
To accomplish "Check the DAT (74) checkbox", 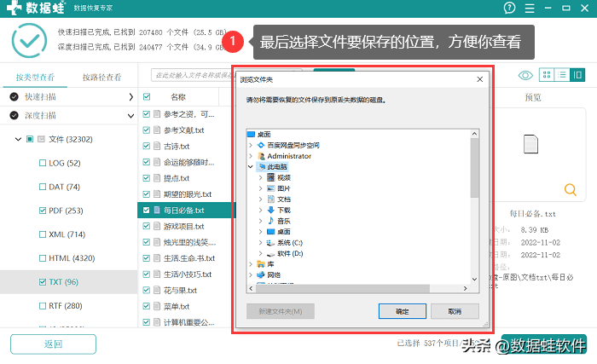I will click(43, 187).
